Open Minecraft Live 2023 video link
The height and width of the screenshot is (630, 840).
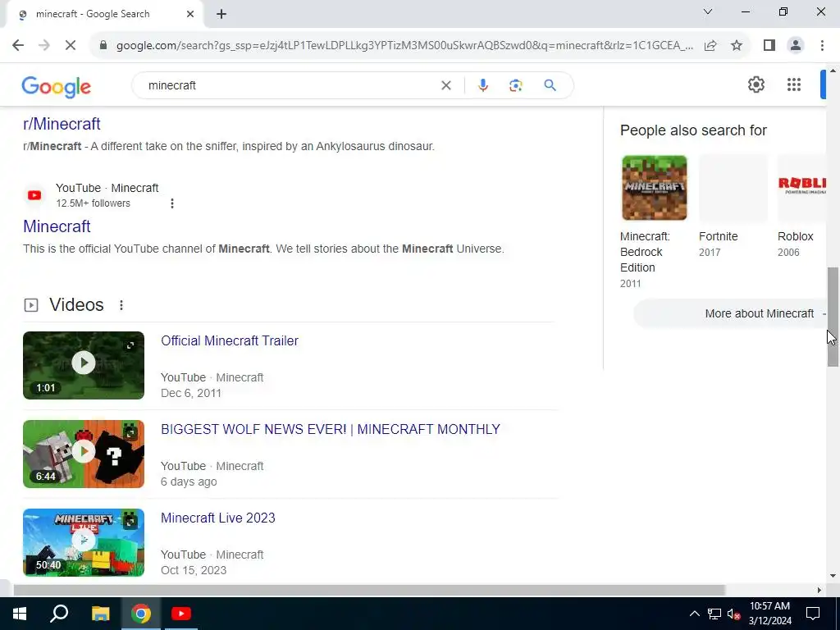[x=218, y=518]
